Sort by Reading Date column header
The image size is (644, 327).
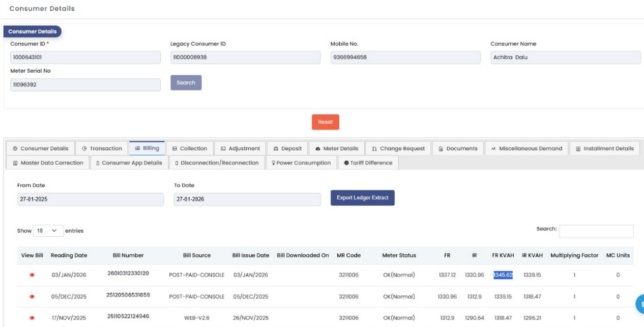click(x=69, y=255)
